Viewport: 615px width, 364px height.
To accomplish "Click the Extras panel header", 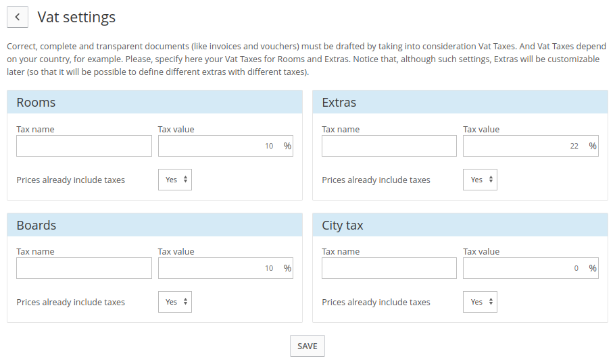I will coord(460,102).
